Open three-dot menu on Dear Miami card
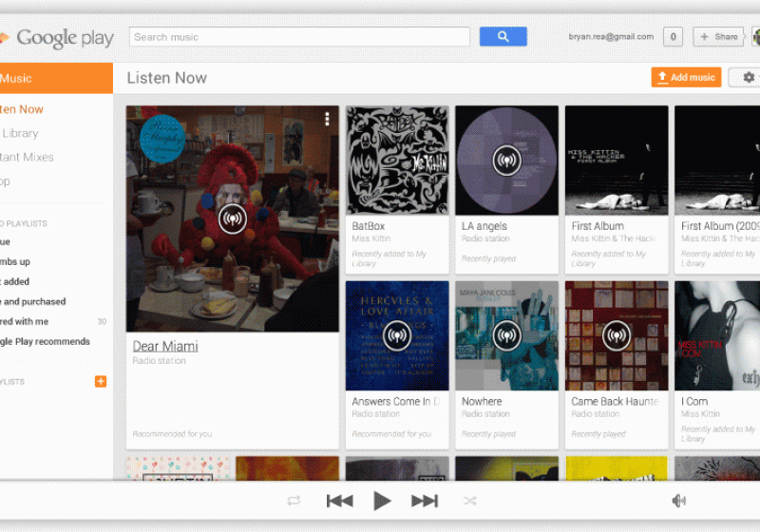The width and height of the screenshot is (760, 532). coord(327,119)
